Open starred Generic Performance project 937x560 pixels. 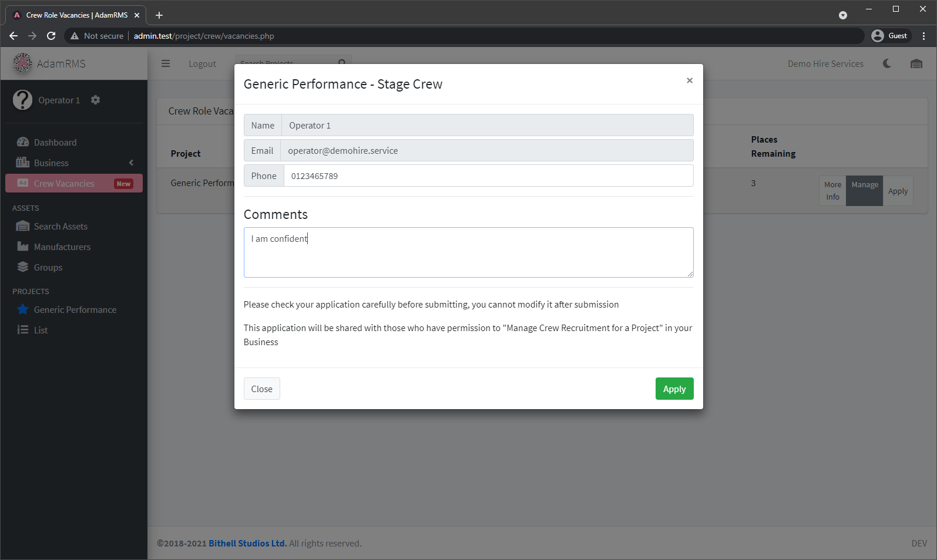75,310
